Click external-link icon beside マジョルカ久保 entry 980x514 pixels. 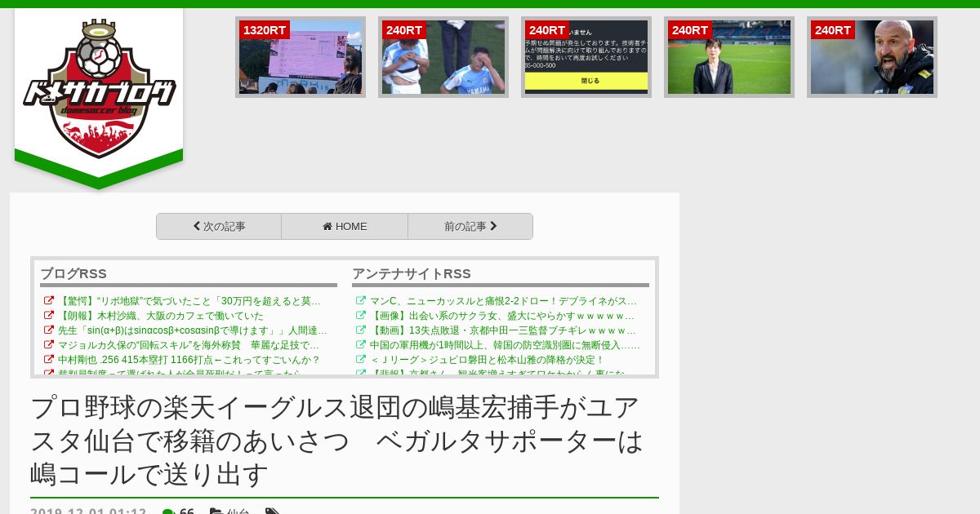[x=49, y=345]
